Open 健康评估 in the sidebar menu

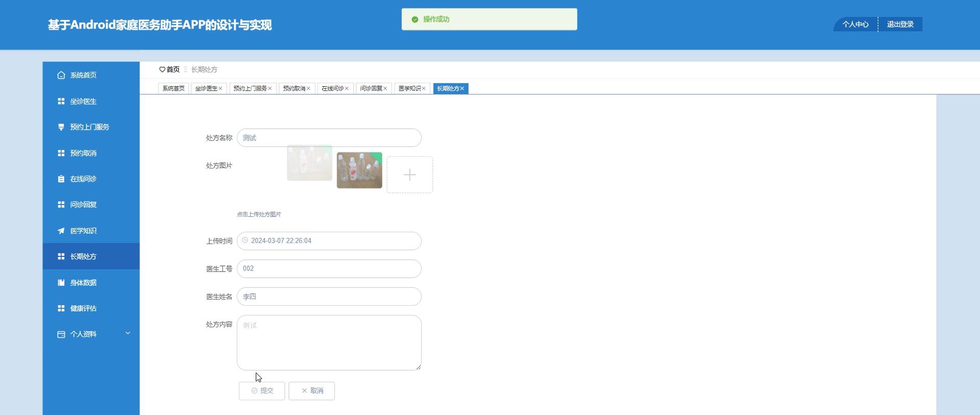pyautogui.click(x=91, y=308)
